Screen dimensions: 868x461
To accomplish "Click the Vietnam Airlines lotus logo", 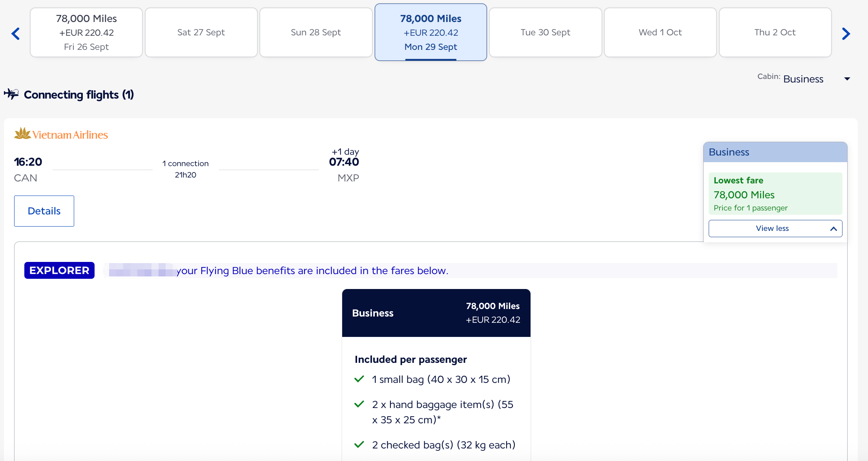I will click(22, 134).
